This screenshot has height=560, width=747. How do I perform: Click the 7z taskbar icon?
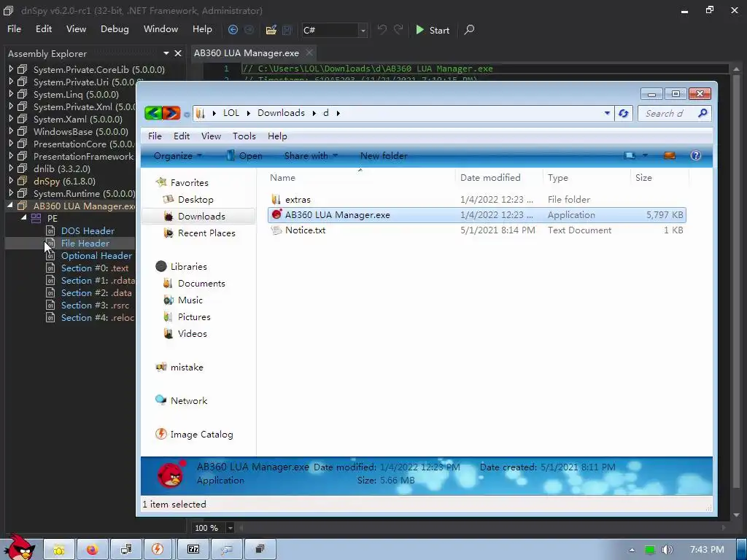(x=193, y=550)
